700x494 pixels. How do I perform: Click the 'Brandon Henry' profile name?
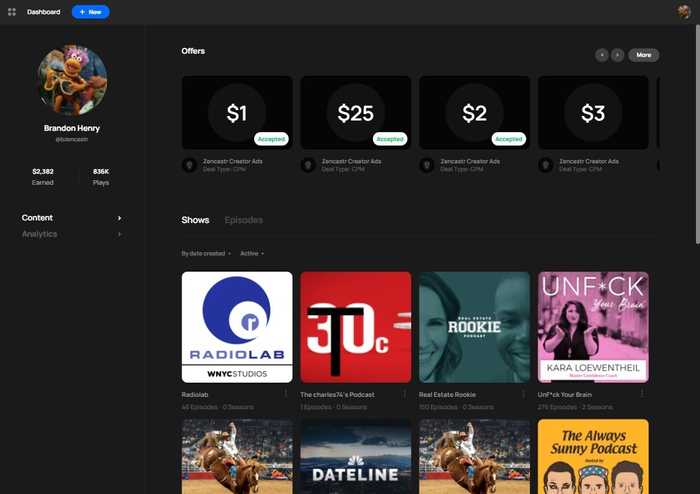[72, 128]
